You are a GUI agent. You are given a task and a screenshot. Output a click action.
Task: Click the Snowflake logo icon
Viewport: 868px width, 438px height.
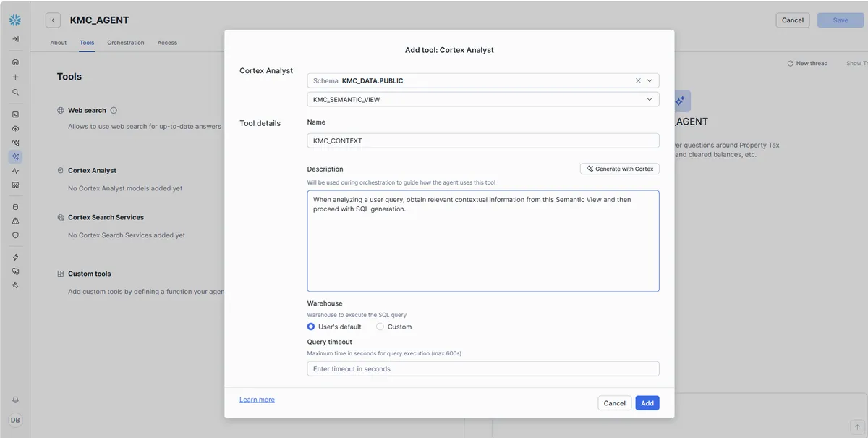(x=14, y=20)
